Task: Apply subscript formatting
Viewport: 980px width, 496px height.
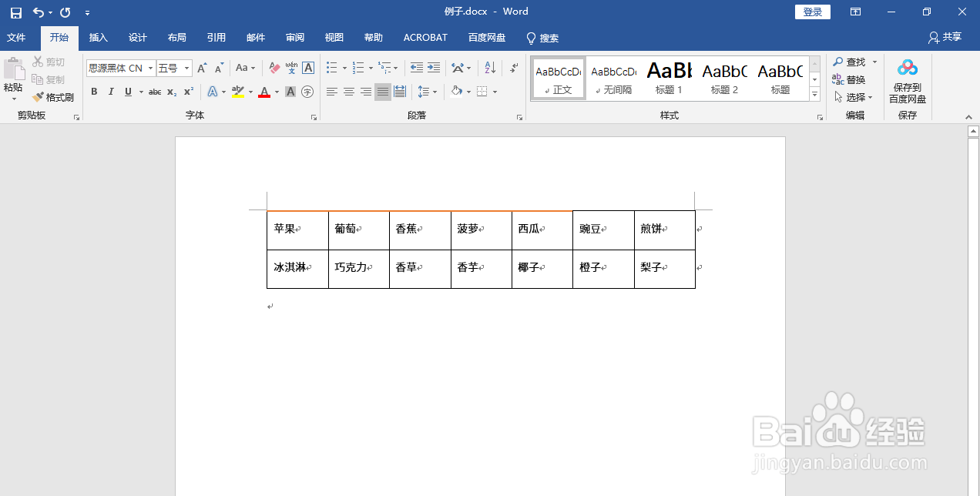Action: (x=171, y=92)
